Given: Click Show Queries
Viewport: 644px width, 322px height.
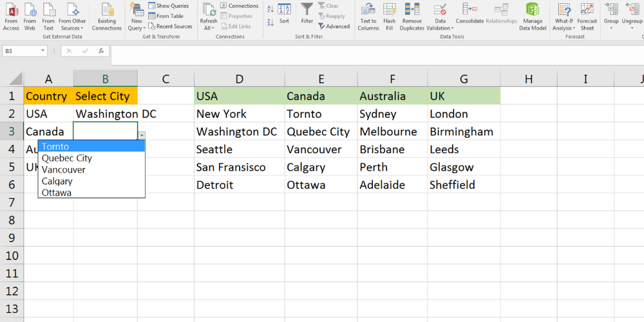Looking at the screenshot, I should coord(168,6).
